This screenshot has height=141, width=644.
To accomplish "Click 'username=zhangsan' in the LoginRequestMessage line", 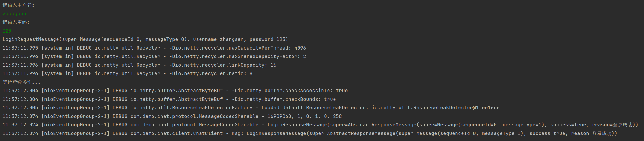I will [x=218, y=39].
